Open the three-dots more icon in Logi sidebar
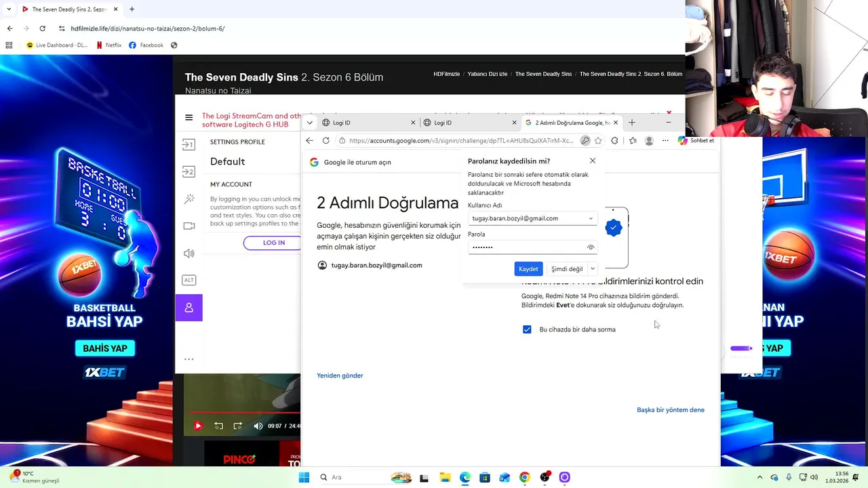This screenshot has height=488, width=868. (189, 359)
